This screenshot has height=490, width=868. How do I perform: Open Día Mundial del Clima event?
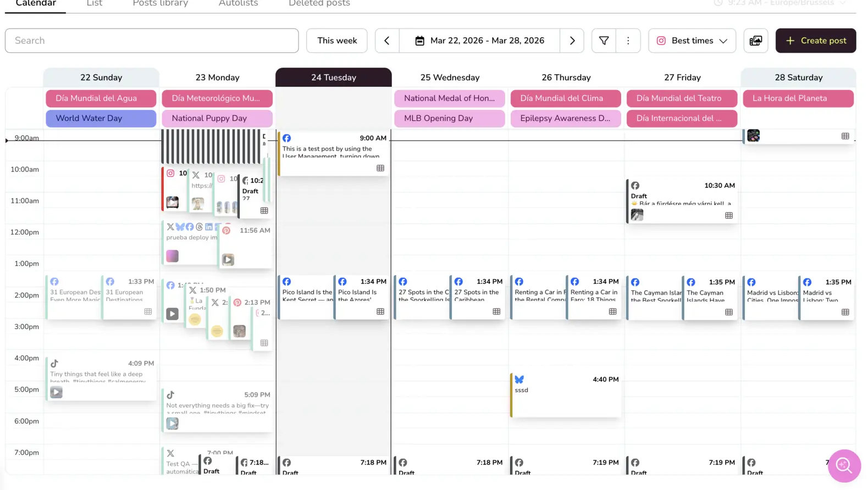point(566,98)
